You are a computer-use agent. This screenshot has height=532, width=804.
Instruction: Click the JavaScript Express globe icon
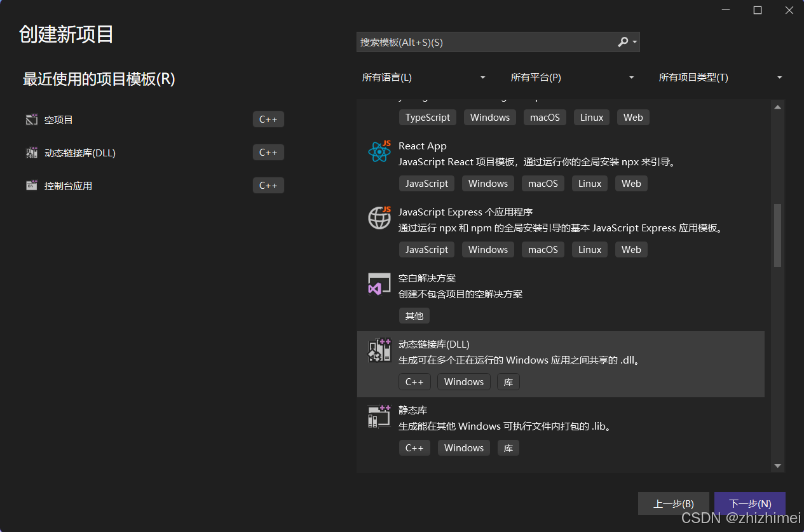(379, 218)
